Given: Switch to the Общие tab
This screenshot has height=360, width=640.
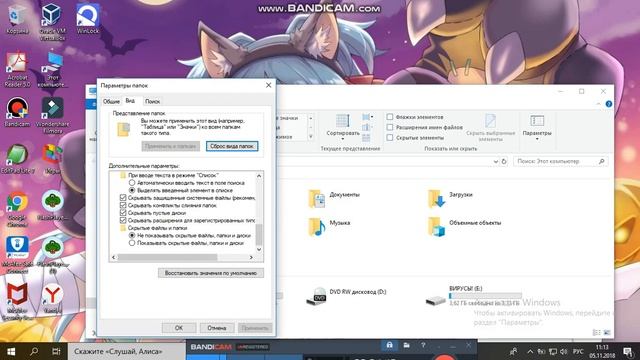Looking at the screenshot, I should [111, 101].
